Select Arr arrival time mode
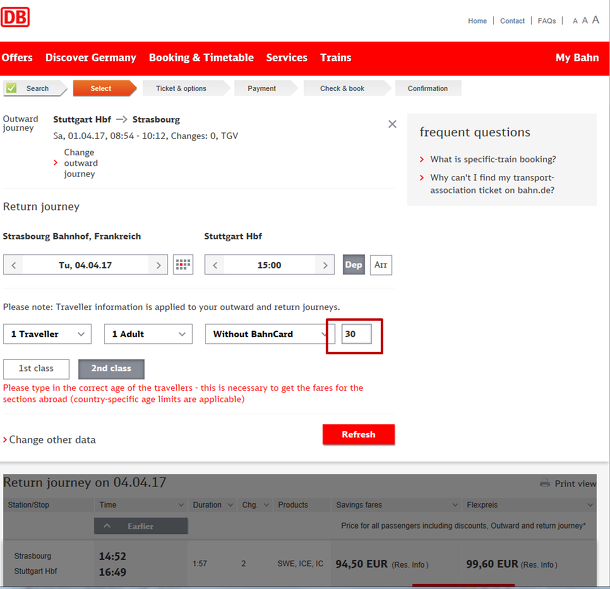610x589 pixels. (x=380, y=265)
